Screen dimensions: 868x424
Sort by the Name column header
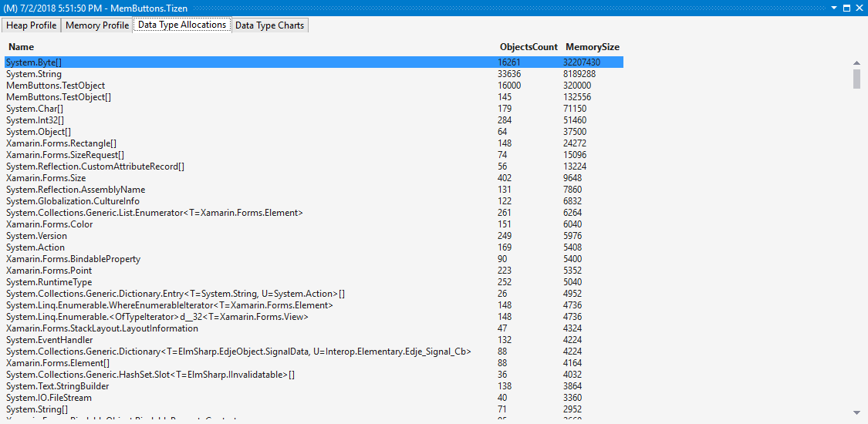22,47
